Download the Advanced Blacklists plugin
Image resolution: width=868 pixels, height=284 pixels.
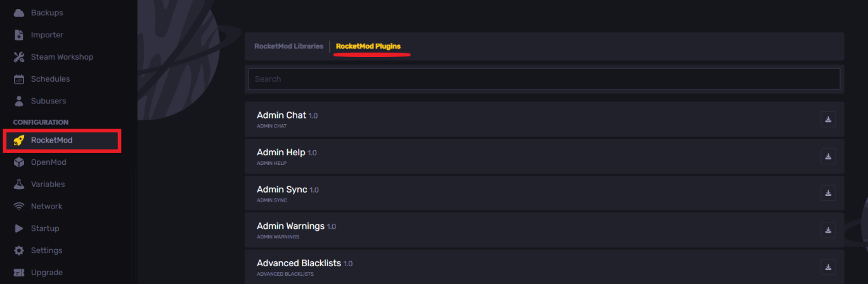coord(828,266)
